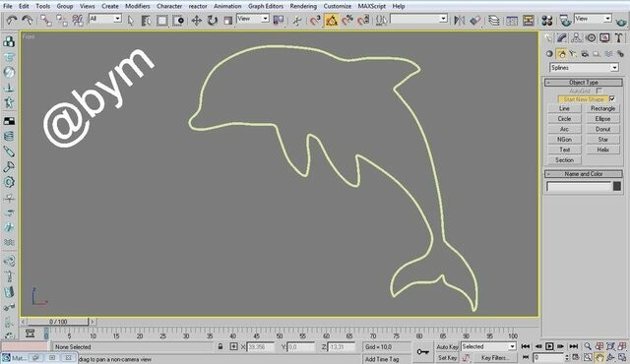630x364 pixels.
Task: Open the Splines category dropdown
Action: (x=584, y=68)
